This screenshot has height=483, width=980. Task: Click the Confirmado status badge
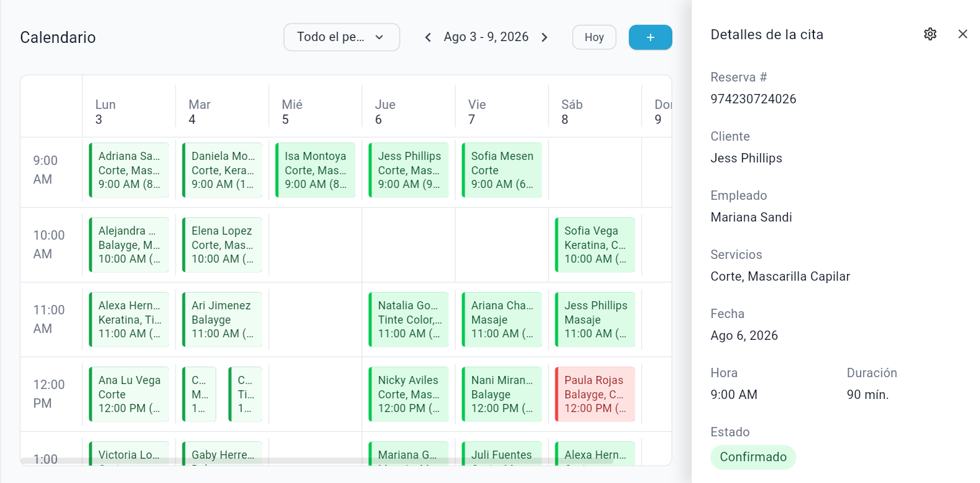coord(753,457)
